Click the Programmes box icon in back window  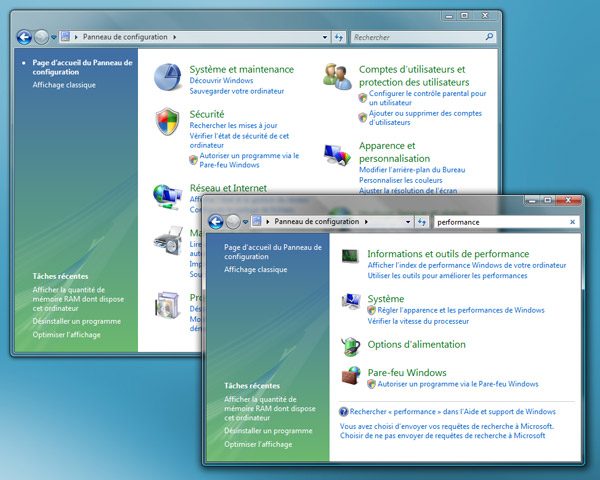pos(167,305)
